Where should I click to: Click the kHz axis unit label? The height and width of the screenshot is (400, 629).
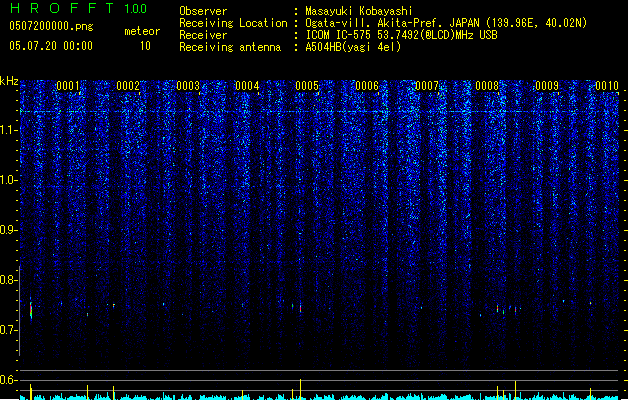pos(9,81)
